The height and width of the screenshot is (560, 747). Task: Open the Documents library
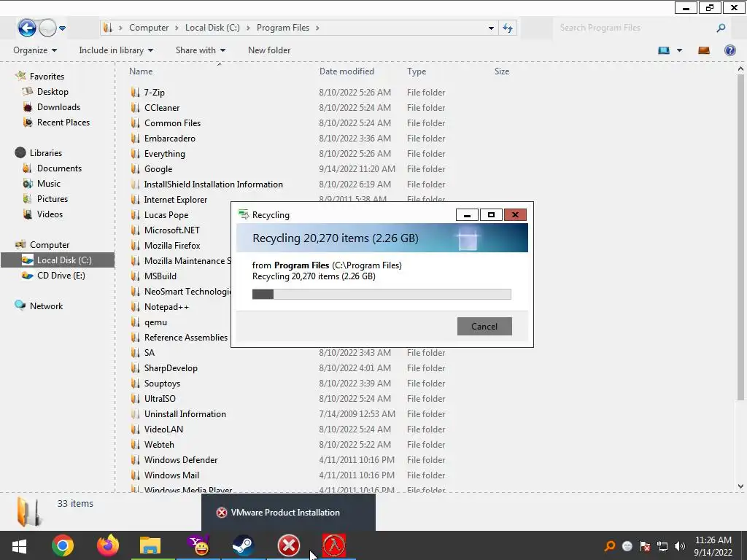point(59,168)
